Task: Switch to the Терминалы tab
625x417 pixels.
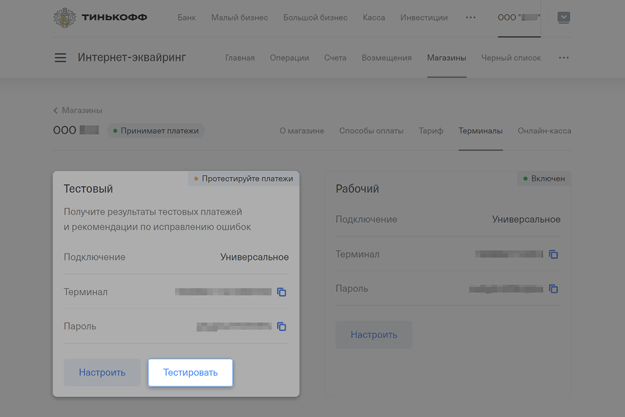Action: pyautogui.click(x=480, y=131)
